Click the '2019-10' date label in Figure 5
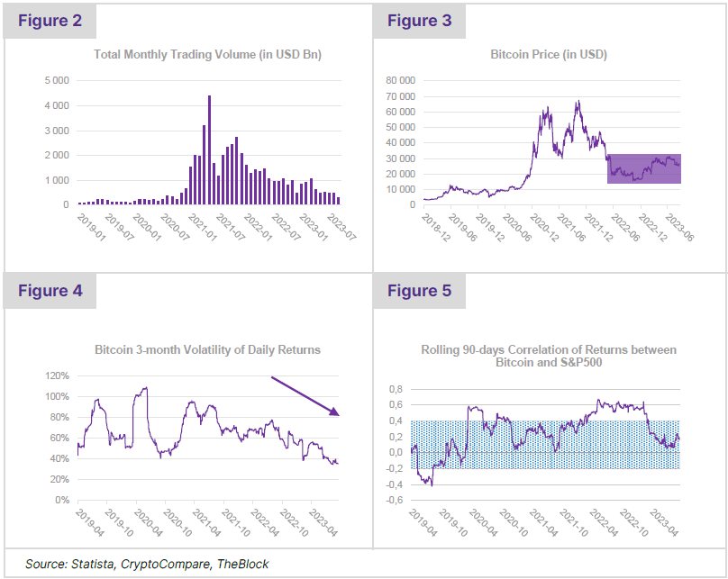Image resolution: width=728 pixels, height=579 pixels. click(453, 523)
